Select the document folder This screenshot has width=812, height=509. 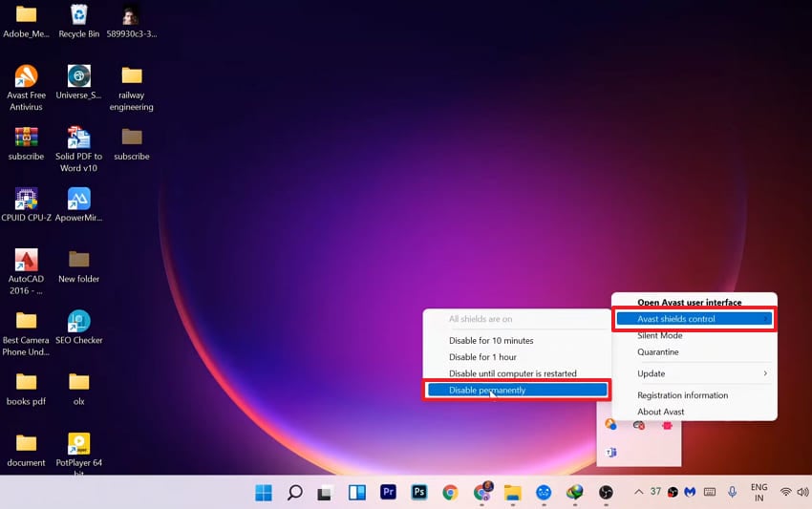(x=26, y=450)
